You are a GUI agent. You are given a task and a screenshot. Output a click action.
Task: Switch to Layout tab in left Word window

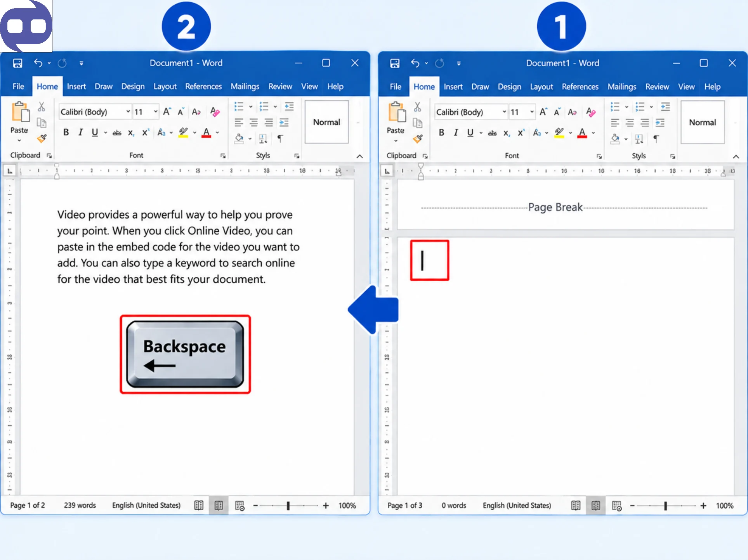click(165, 86)
